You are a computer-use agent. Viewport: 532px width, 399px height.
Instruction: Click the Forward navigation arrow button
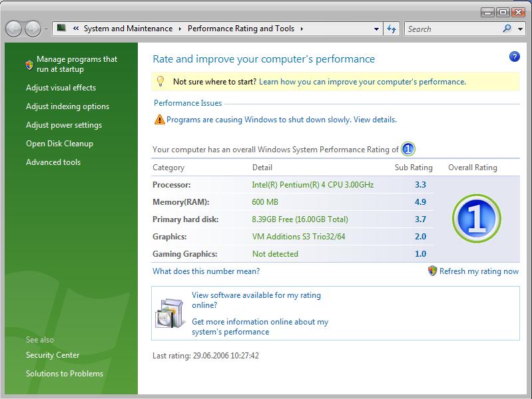pos(33,29)
